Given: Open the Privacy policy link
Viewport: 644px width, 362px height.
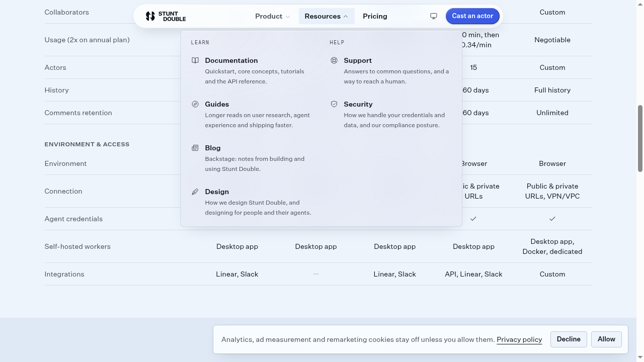Looking at the screenshot, I should pyautogui.click(x=519, y=339).
